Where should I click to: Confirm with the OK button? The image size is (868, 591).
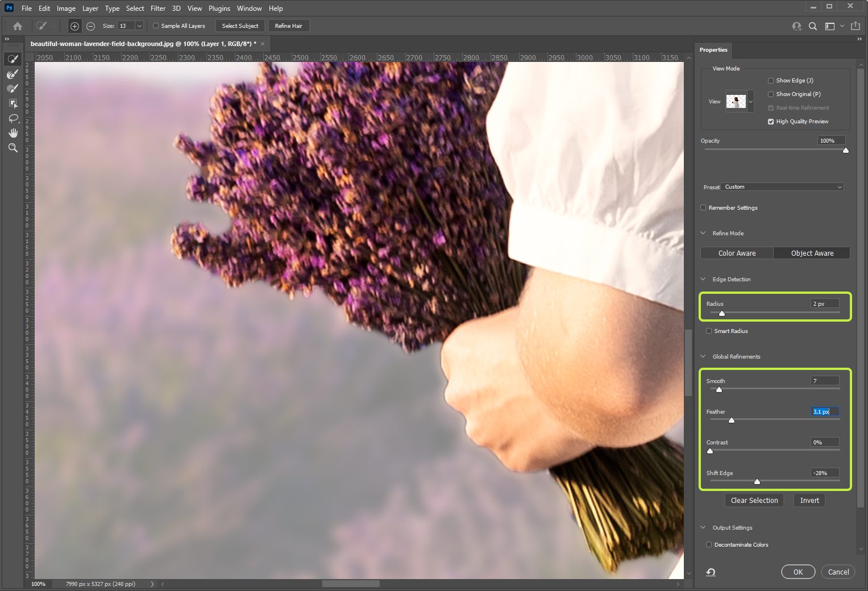coord(798,572)
